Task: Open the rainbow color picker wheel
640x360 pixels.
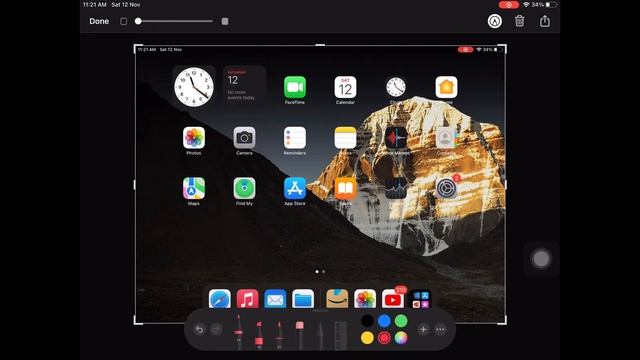Action: click(x=401, y=338)
